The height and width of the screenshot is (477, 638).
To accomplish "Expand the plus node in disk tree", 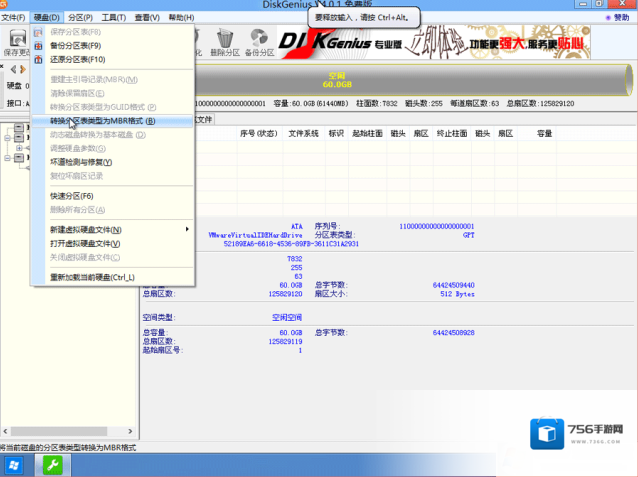I will [19, 149].
